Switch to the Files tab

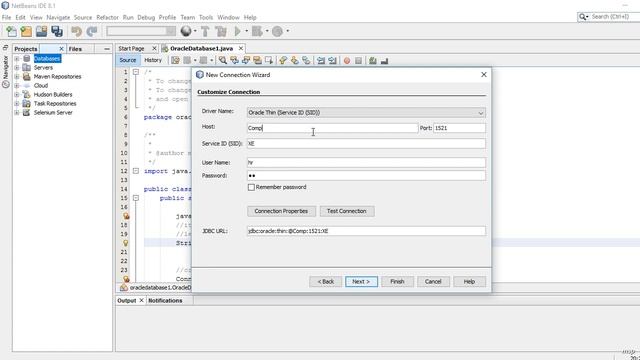(x=75, y=49)
